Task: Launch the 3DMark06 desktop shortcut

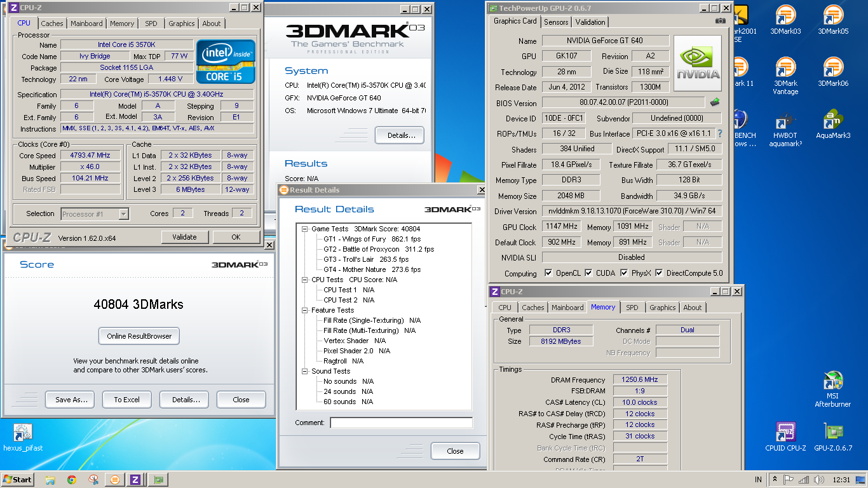Action: click(833, 72)
